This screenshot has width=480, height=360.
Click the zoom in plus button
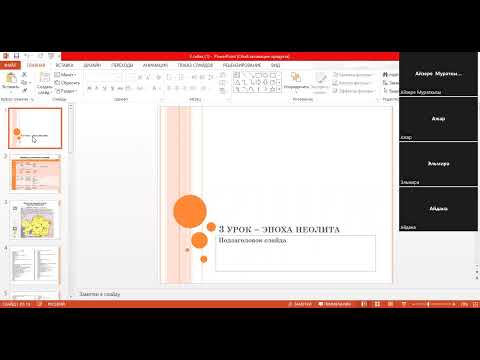pos(454,304)
